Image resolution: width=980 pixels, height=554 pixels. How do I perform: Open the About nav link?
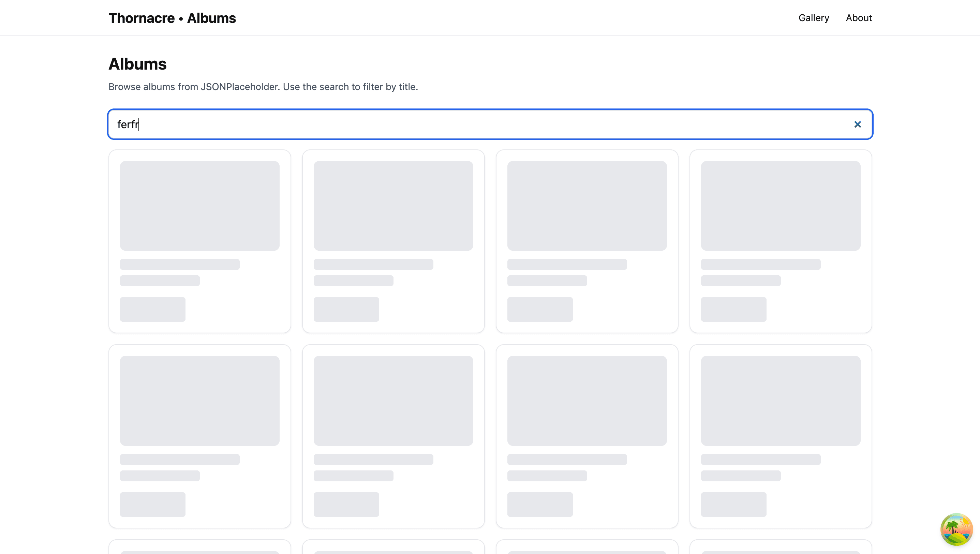858,18
